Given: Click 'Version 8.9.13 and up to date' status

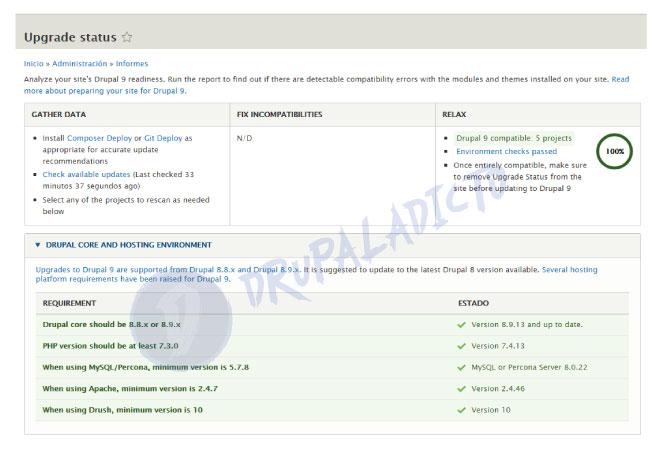Looking at the screenshot, I should [527, 325].
